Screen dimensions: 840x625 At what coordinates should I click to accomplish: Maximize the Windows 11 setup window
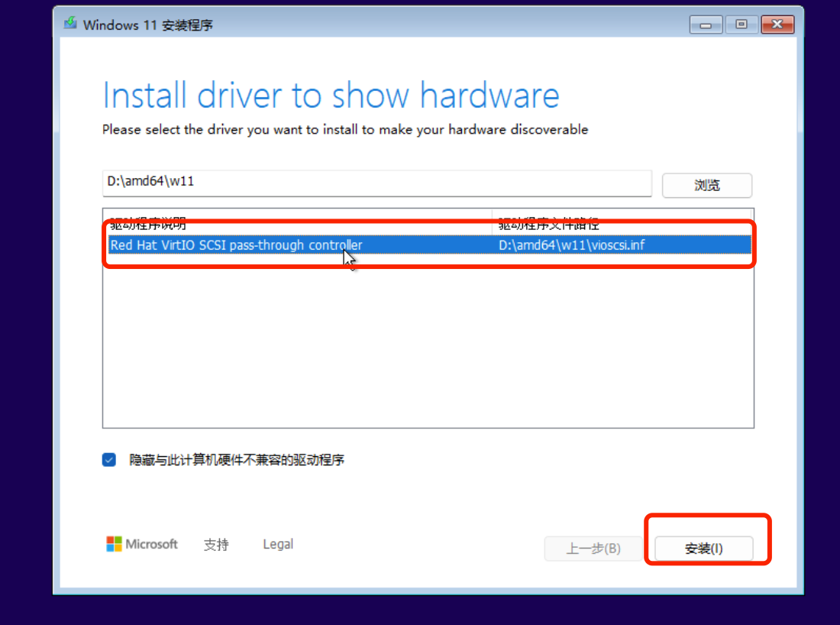pos(741,24)
